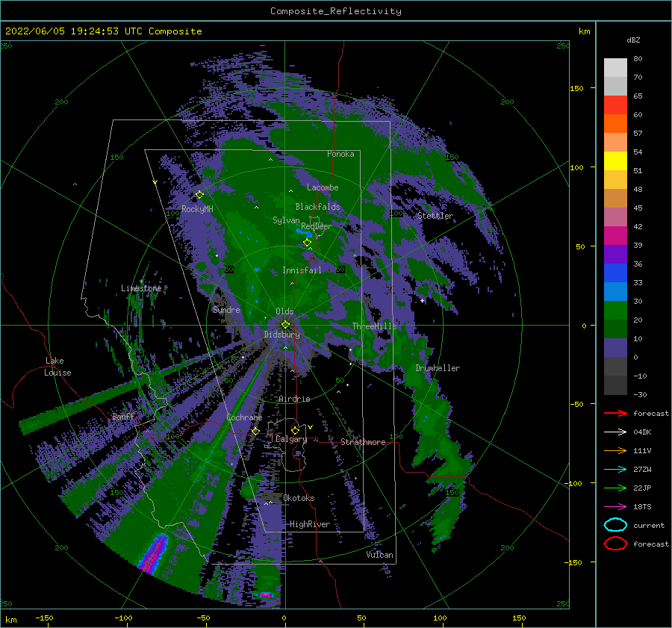
Task: Click yellow diamond marker below RedDeer
Action: tap(308, 243)
